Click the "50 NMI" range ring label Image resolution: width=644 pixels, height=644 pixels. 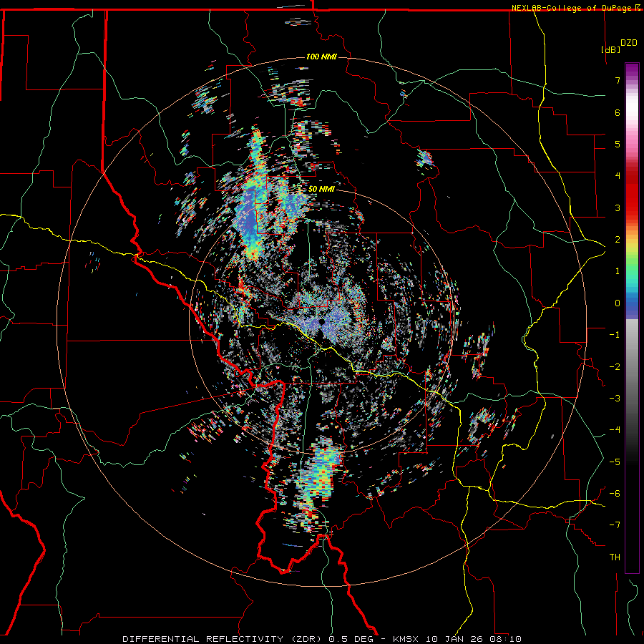point(321,190)
